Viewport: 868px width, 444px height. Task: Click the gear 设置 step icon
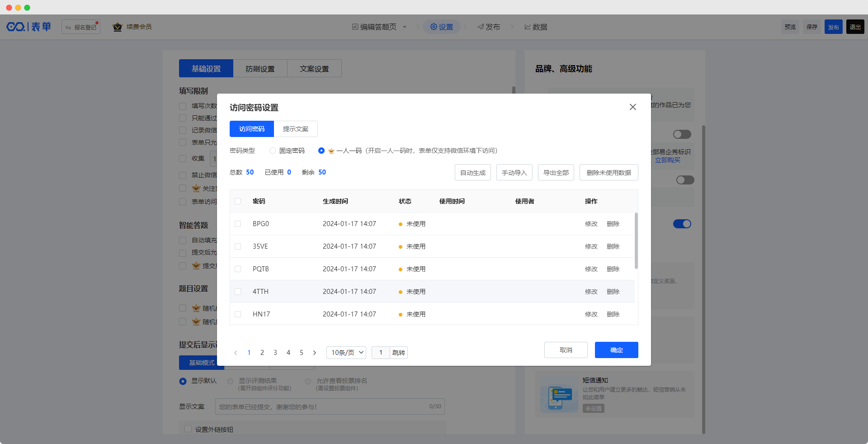coord(434,27)
